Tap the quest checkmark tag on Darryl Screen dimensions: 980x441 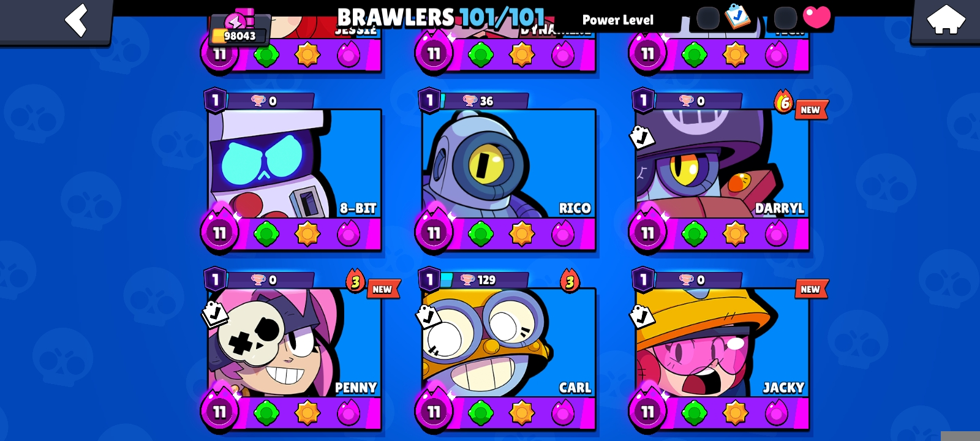[x=642, y=137]
